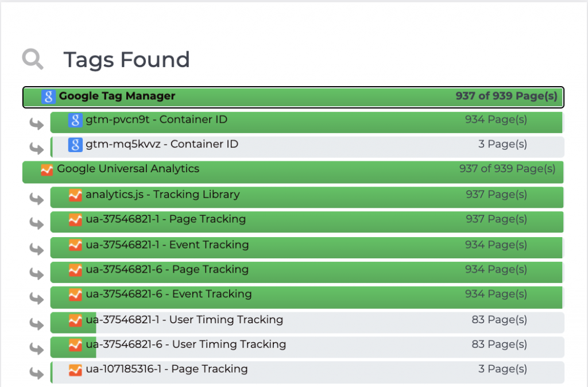Choose ua-37546821-6 - Page Tracking row
Image resolution: width=588 pixels, height=387 pixels.
click(167, 270)
